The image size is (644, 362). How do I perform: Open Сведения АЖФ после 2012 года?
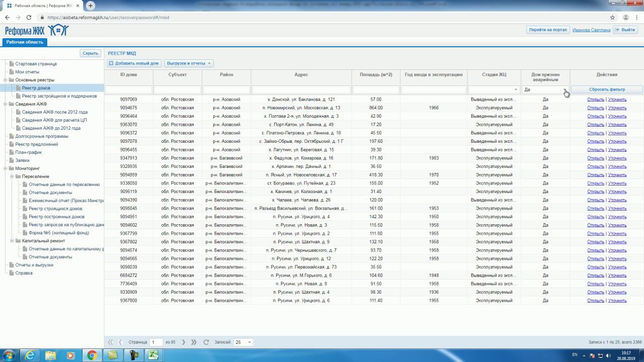(55, 112)
